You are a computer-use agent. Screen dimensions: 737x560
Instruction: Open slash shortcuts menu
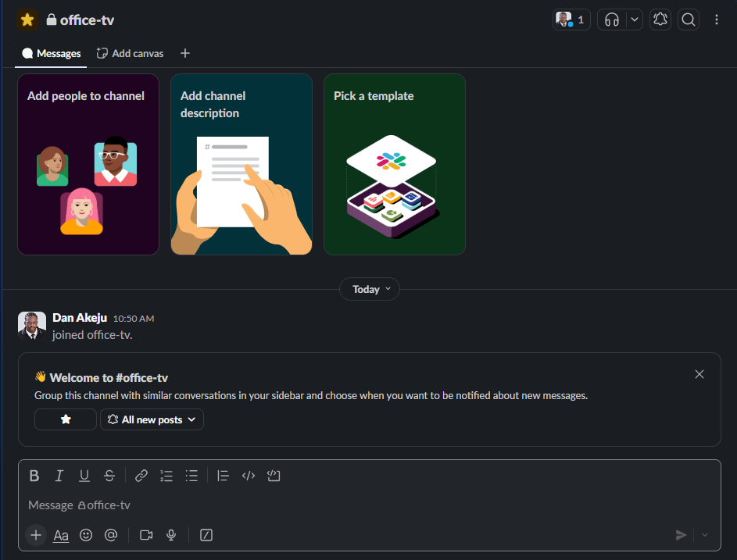point(206,535)
